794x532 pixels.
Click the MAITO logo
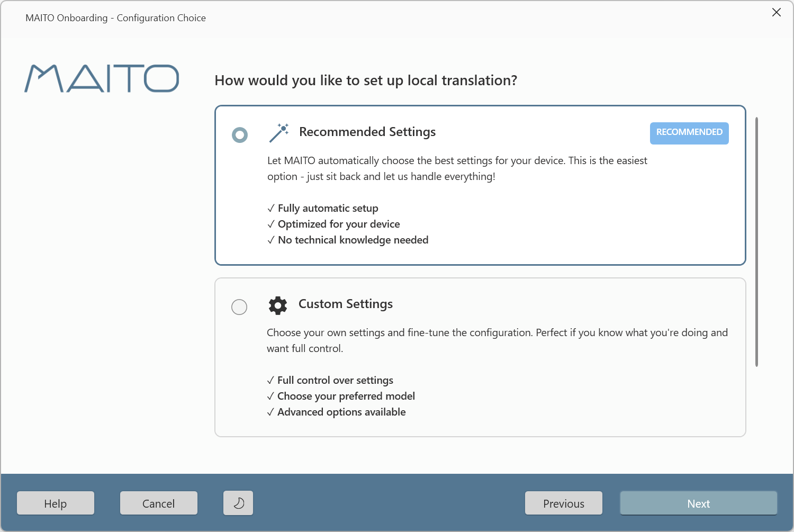(x=102, y=78)
